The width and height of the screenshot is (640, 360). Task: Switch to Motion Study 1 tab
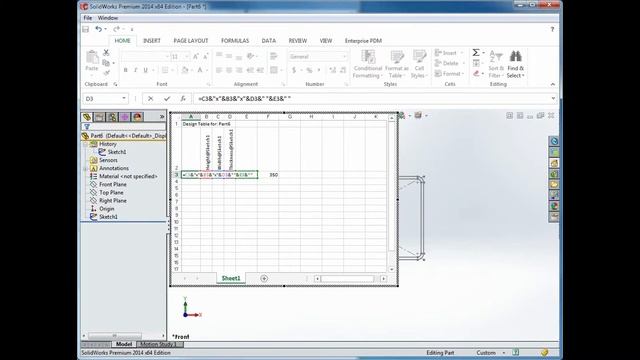pos(159,344)
